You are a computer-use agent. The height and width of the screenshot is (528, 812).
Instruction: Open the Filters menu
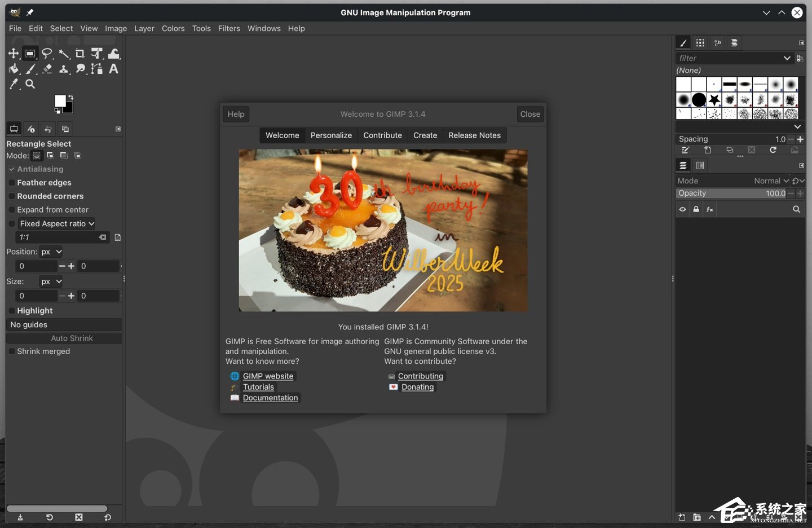(x=229, y=28)
